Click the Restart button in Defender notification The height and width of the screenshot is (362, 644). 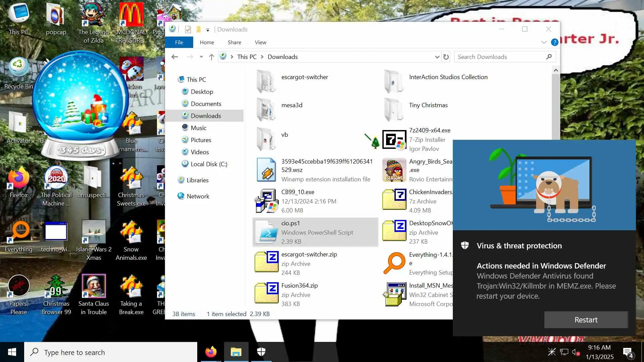586,320
